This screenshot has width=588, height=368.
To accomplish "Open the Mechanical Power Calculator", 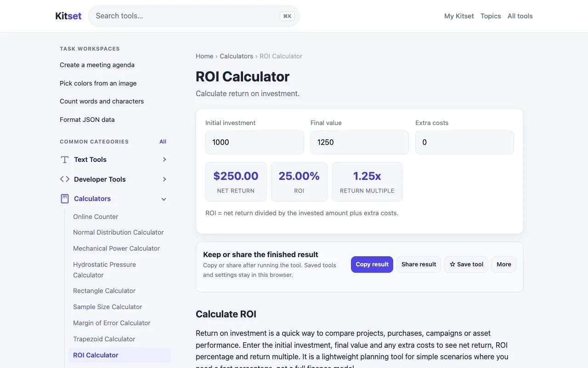I will coord(117,248).
